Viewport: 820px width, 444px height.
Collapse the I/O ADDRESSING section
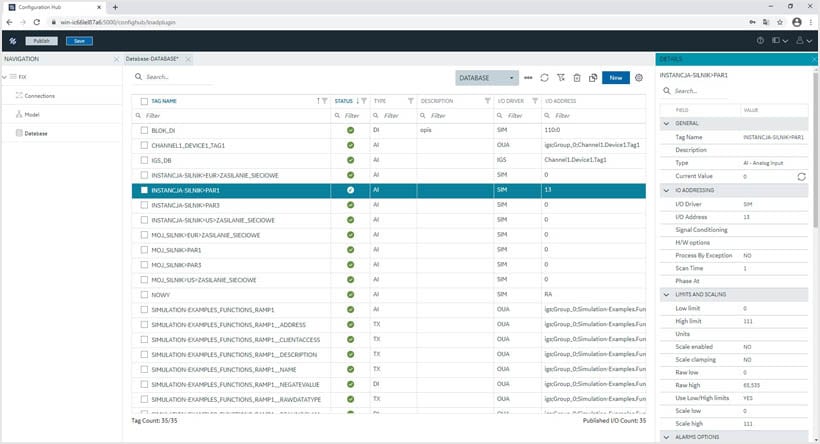[666, 190]
